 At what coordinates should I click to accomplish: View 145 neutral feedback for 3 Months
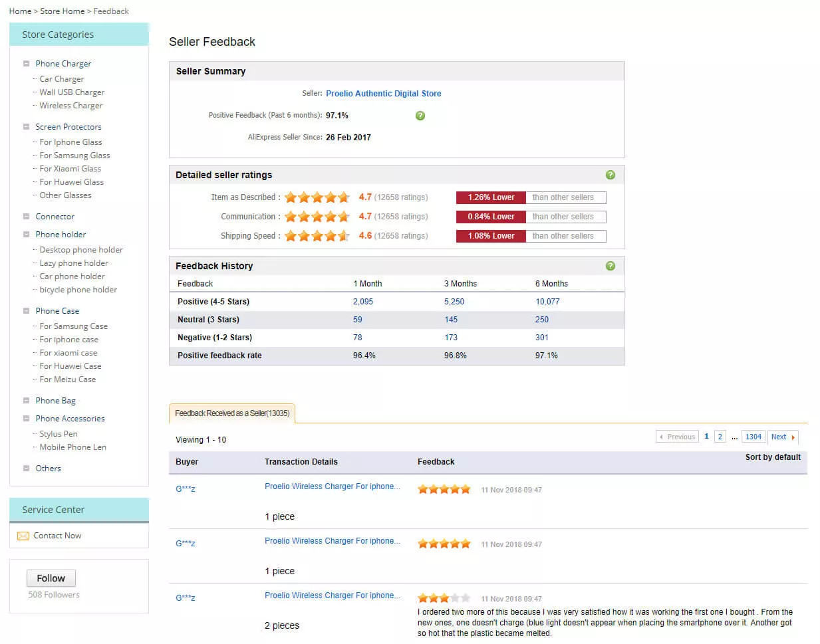pos(451,320)
